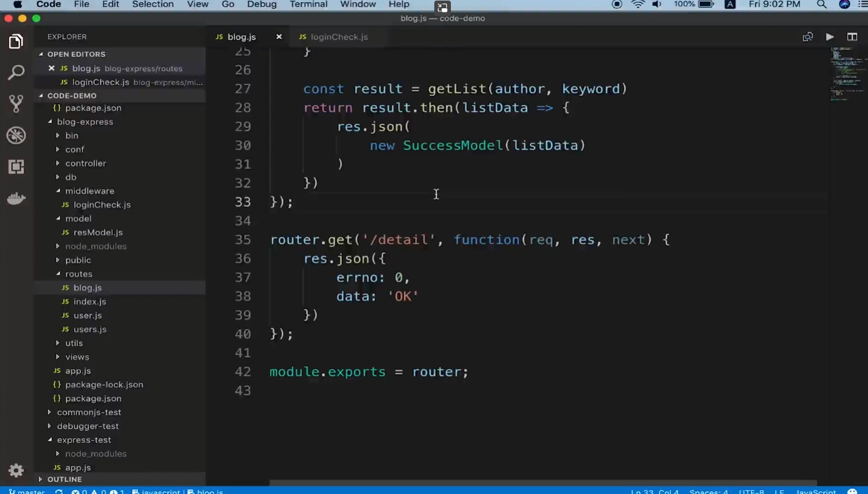The image size is (868, 494).
Task: Open the Apple menu
Action: (x=17, y=5)
